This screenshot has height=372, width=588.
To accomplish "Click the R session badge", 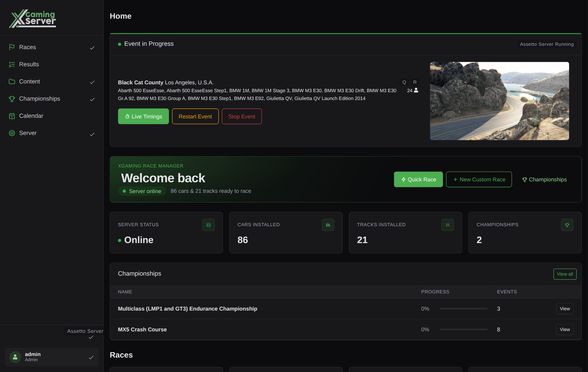I will pyautogui.click(x=415, y=82).
